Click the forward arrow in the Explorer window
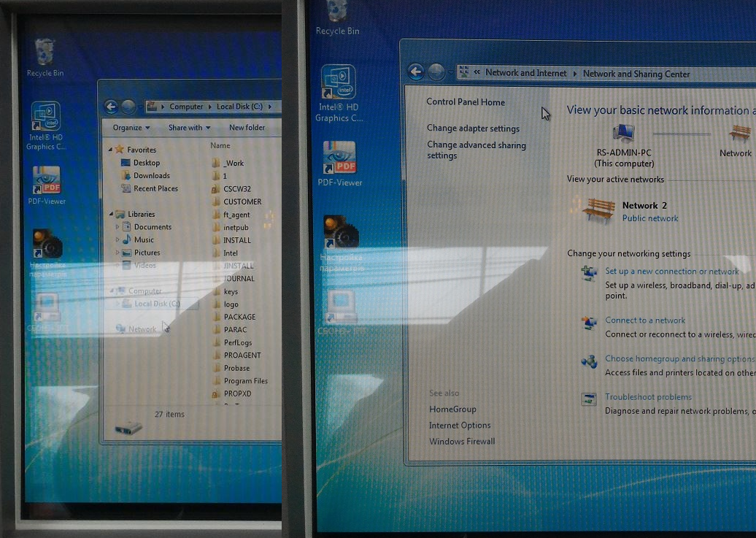Screen dimensions: 756x538 128,107
